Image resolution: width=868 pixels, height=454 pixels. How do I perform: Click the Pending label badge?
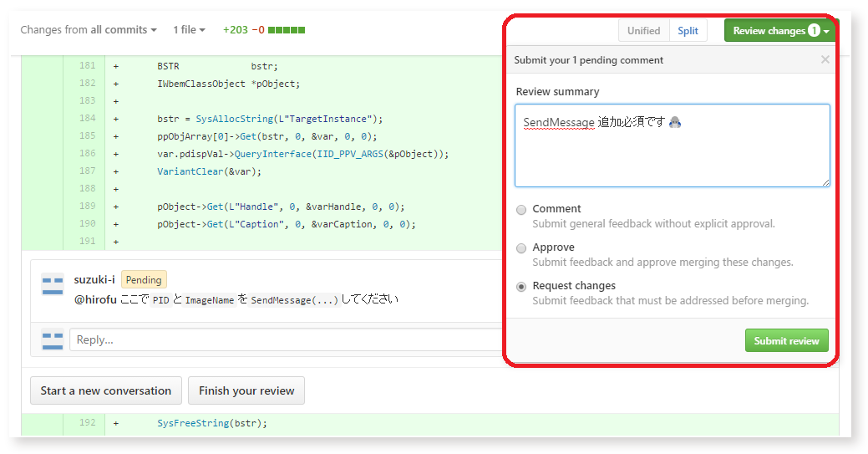coord(144,280)
